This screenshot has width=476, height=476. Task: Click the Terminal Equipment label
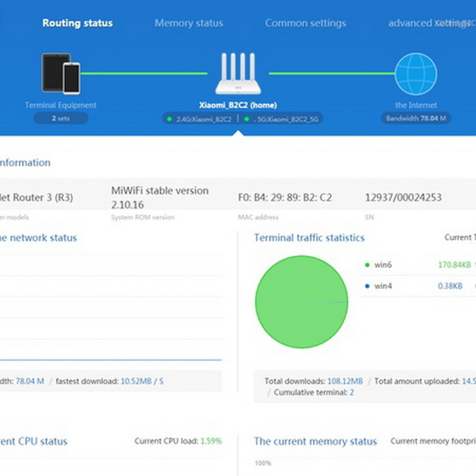61,105
